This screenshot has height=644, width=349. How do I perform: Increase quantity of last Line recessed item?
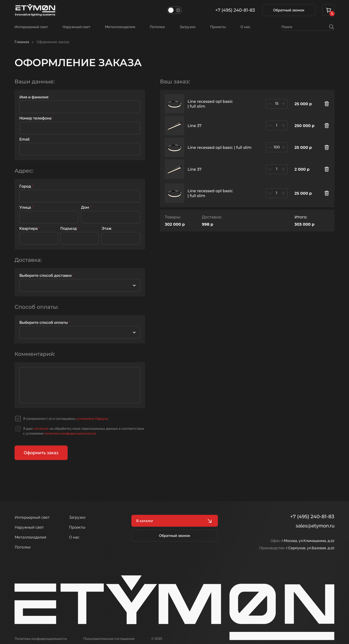[x=283, y=193]
